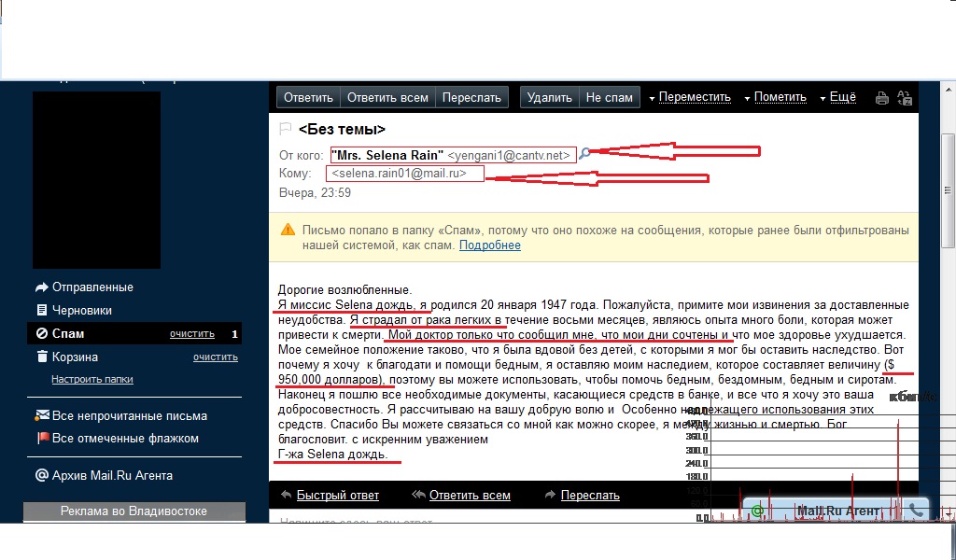Click the red flag icon beside Все отмеченные флажком
Image resolution: width=956 pixels, height=560 pixels.
(43, 438)
